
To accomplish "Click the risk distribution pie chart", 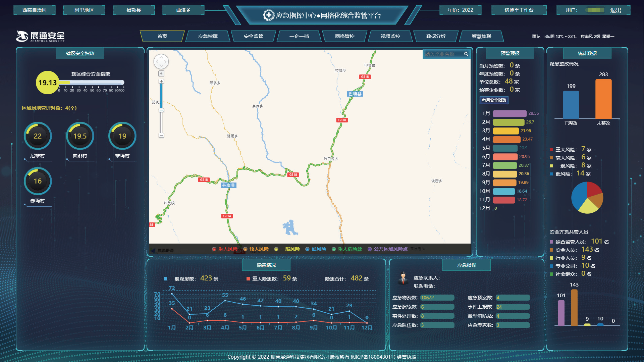I will click(587, 198).
